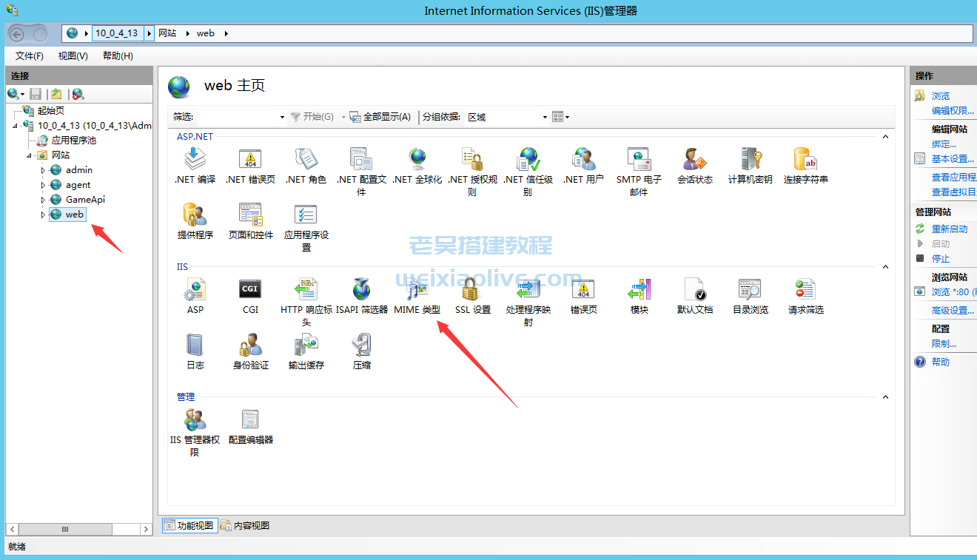The height and width of the screenshot is (560, 977).
Task: Open the 压缩 compression icon
Action: [361, 345]
